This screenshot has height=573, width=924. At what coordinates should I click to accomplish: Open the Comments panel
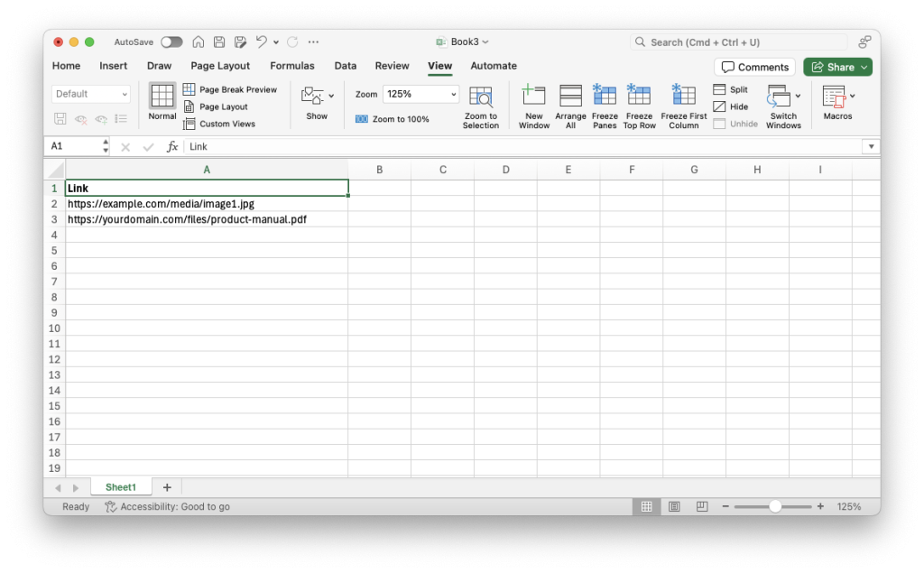point(754,66)
